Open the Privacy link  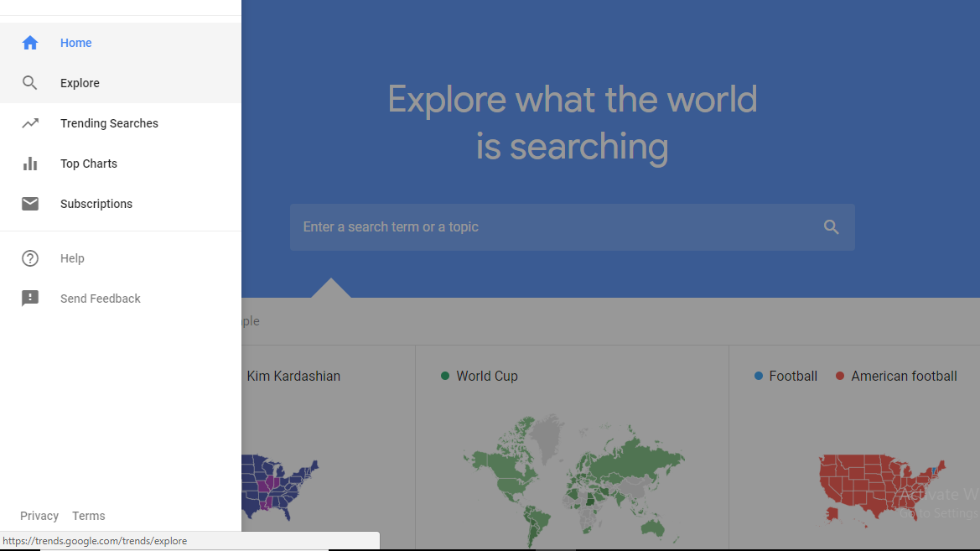(x=39, y=516)
